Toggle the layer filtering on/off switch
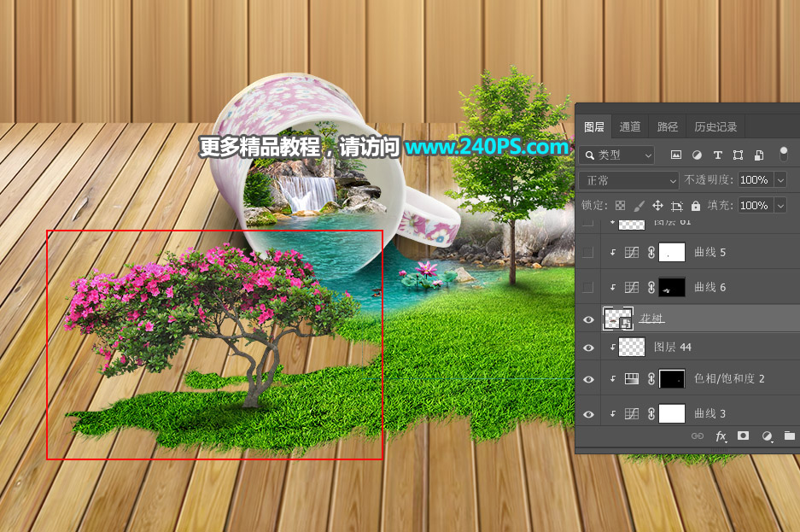This screenshot has height=532, width=800. point(783,154)
